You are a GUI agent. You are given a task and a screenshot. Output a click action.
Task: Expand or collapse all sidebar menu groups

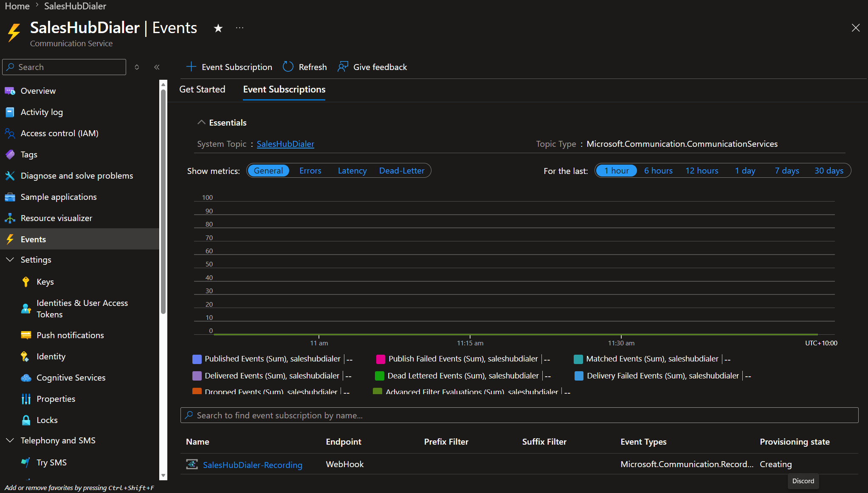tap(137, 67)
